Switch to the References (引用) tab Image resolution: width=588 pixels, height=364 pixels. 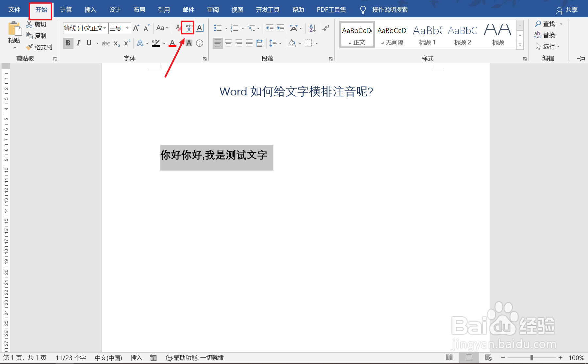pyautogui.click(x=164, y=10)
